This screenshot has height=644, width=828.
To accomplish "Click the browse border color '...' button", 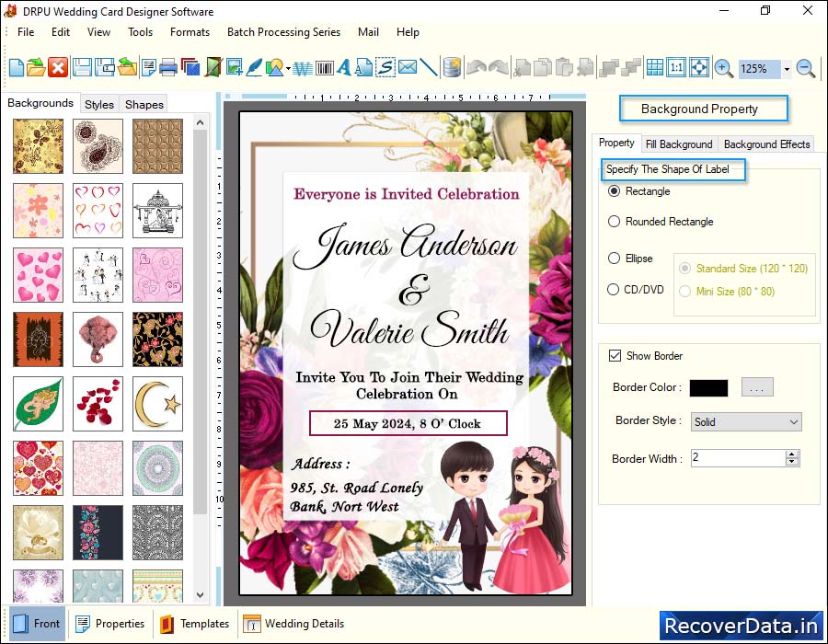I will tap(757, 387).
